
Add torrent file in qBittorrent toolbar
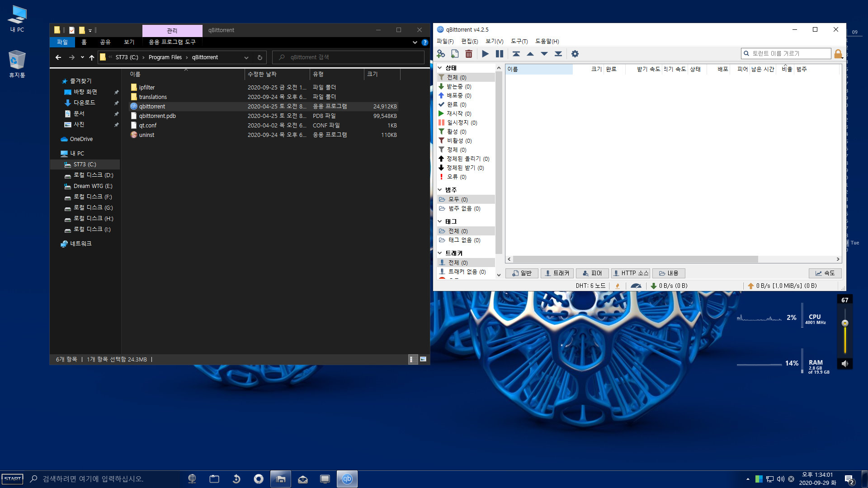click(455, 54)
